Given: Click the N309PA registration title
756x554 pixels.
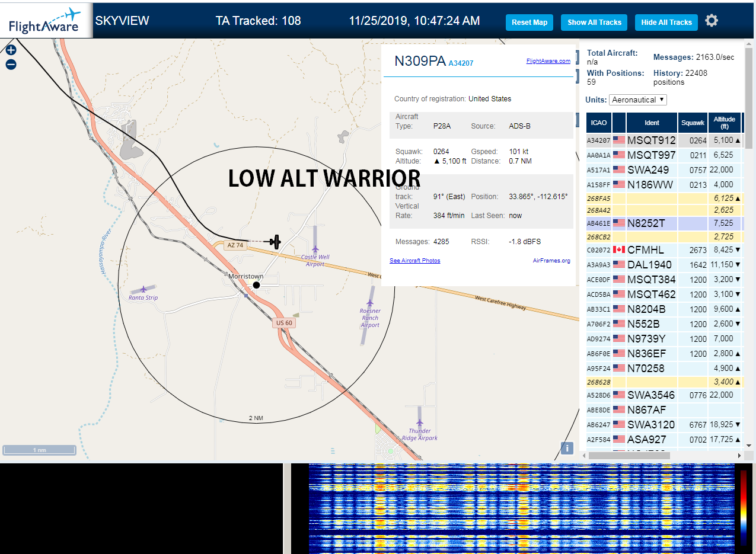Looking at the screenshot, I should pos(420,61).
